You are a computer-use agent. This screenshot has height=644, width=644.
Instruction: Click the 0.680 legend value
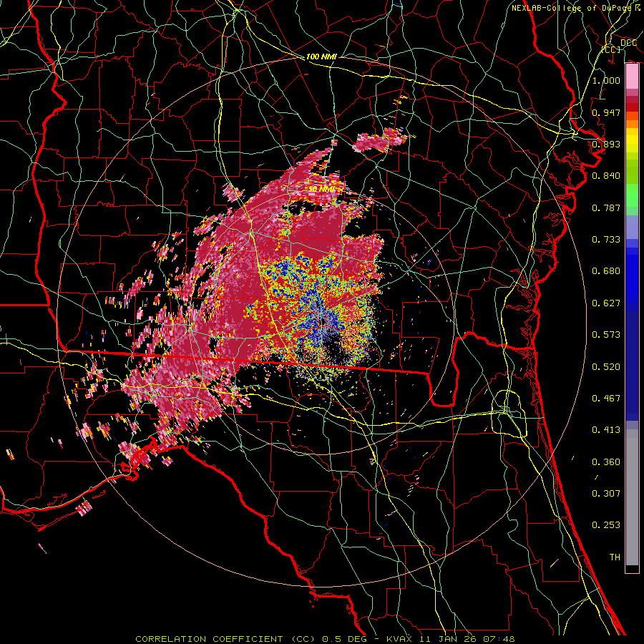(x=606, y=271)
